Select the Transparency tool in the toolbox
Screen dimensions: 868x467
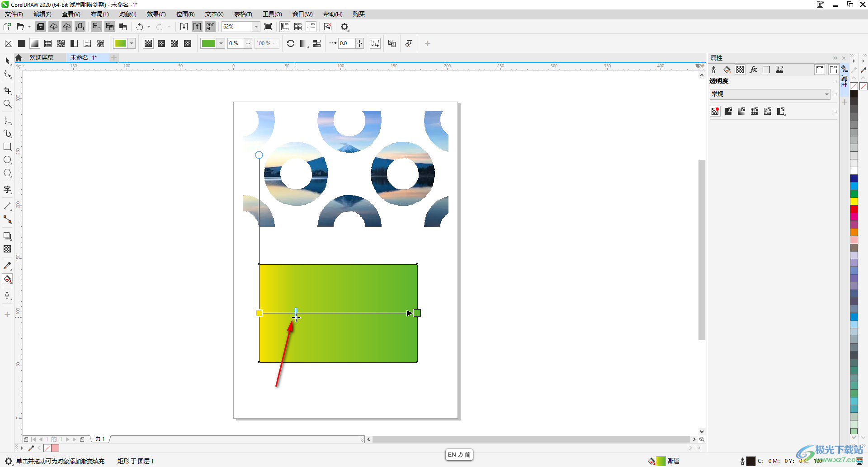click(7, 249)
